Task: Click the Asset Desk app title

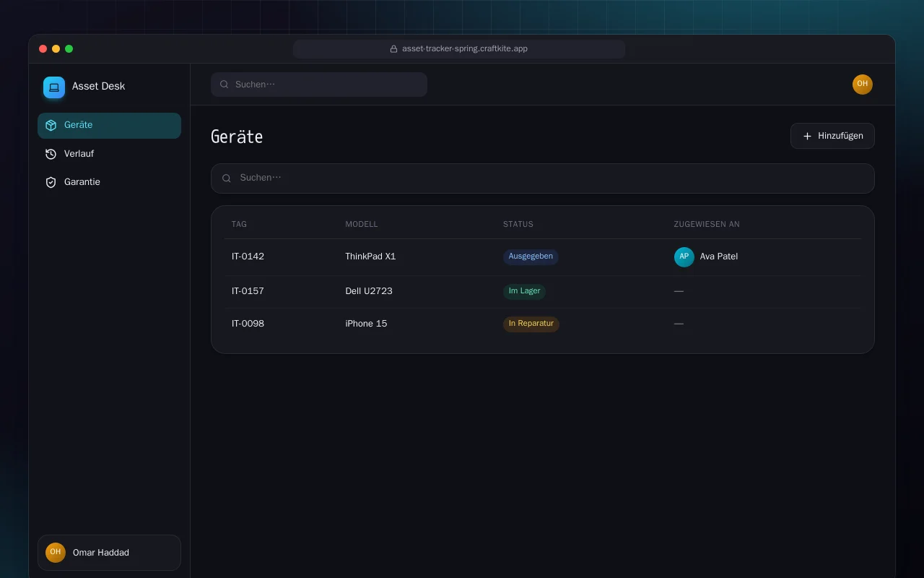Action: [98, 87]
